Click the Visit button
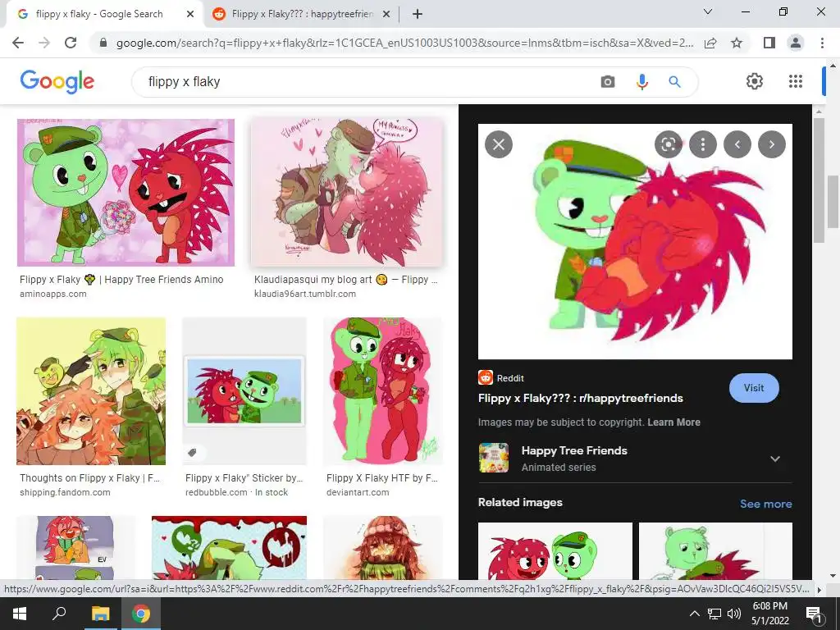The image size is (840, 630). 754,388
